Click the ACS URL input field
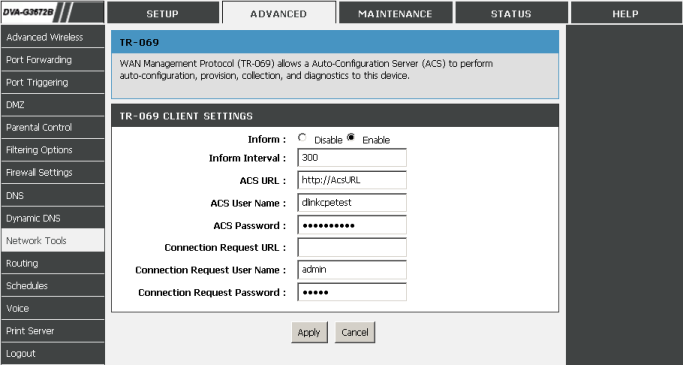683x365 pixels. point(352,180)
